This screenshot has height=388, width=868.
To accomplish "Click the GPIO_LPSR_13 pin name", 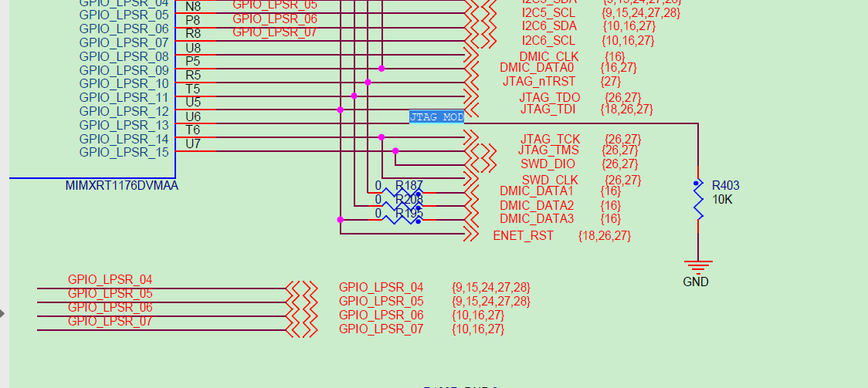I will coord(124,125).
